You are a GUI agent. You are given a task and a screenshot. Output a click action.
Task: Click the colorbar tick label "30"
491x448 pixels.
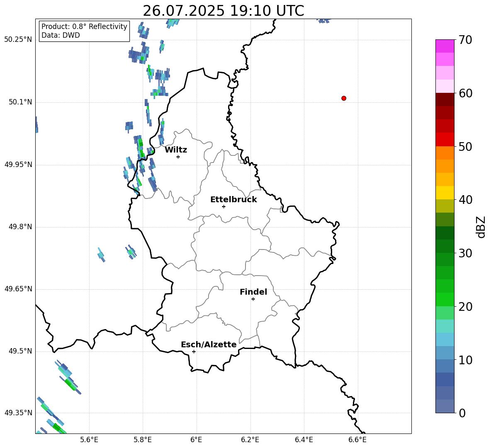click(465, 253)
